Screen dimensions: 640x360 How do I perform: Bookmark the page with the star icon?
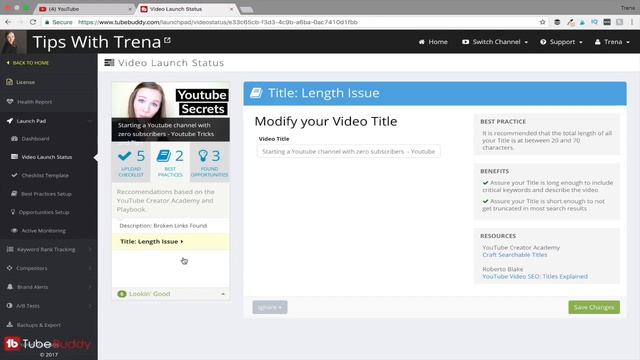pyautogui.click(x=542, y=22)
